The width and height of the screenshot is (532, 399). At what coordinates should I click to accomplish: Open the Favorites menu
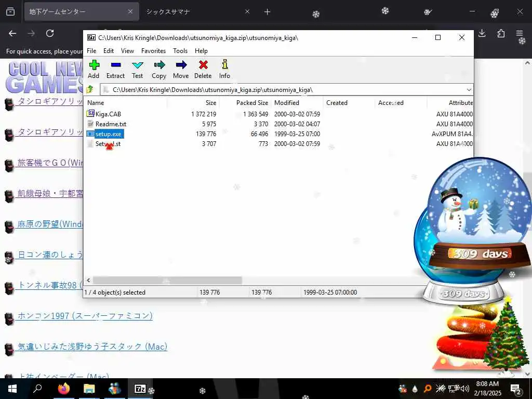[x=154, y=51]
